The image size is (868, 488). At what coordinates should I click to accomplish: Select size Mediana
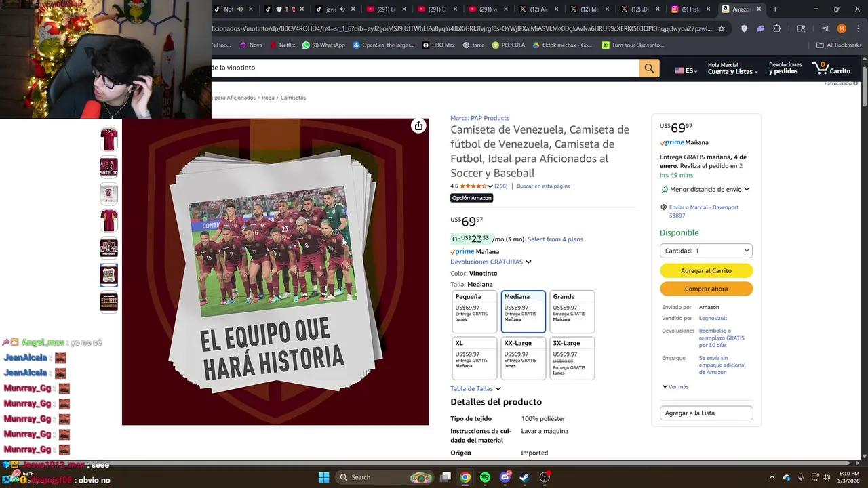point(524,312)
